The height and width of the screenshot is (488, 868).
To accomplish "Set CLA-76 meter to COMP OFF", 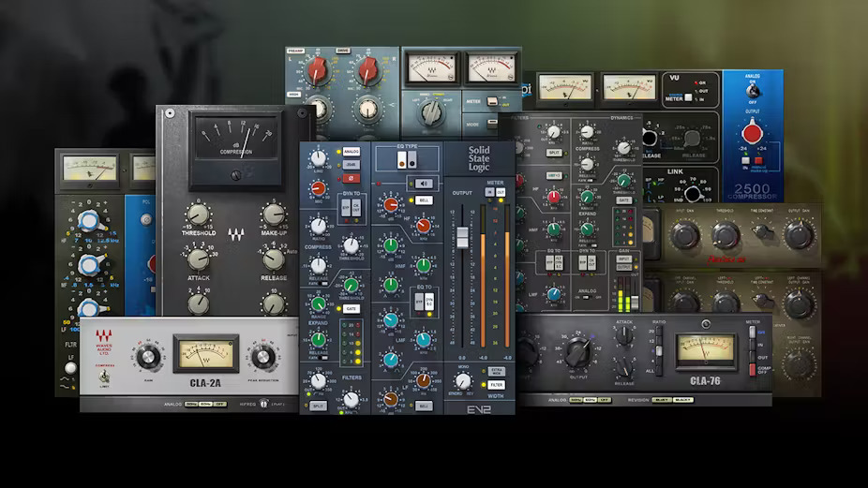I will [x=754, y=370].
